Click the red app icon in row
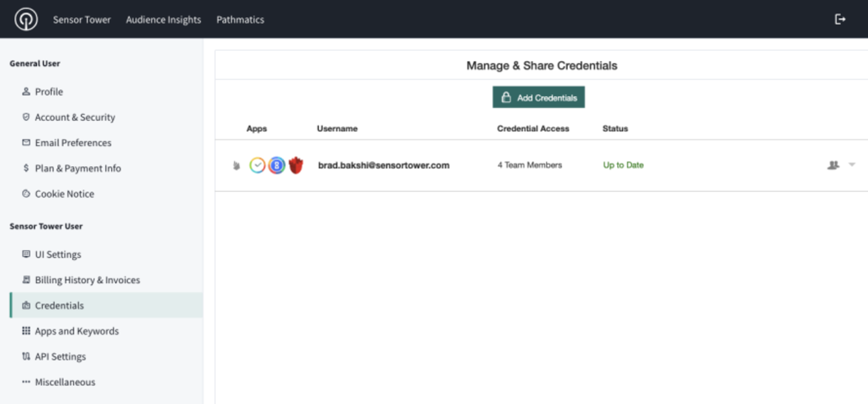 click(x=296, y=165)
